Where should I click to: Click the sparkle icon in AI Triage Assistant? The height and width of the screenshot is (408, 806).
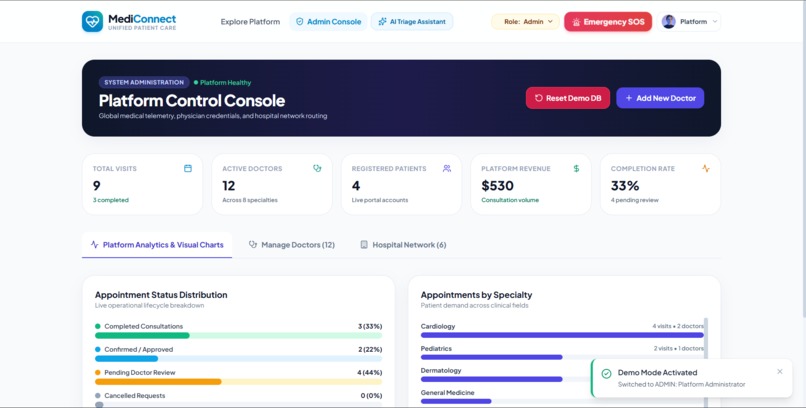tap(382, 22)
